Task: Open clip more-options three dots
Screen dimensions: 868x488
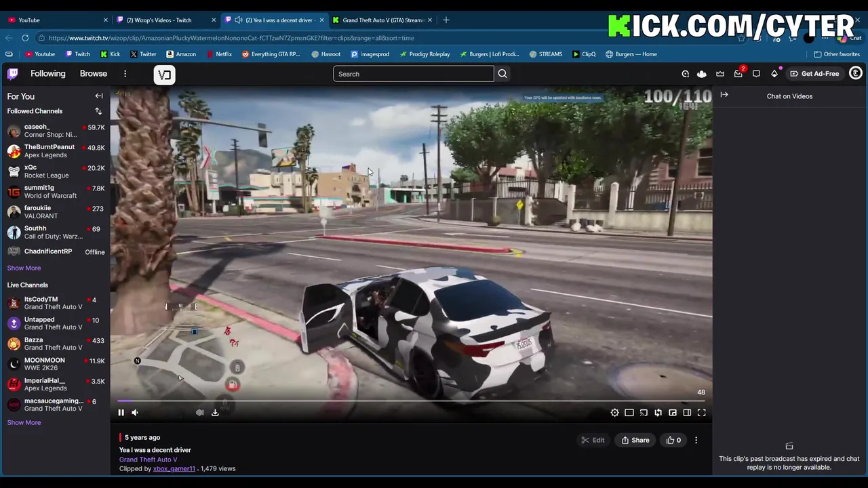Action: 696,441
